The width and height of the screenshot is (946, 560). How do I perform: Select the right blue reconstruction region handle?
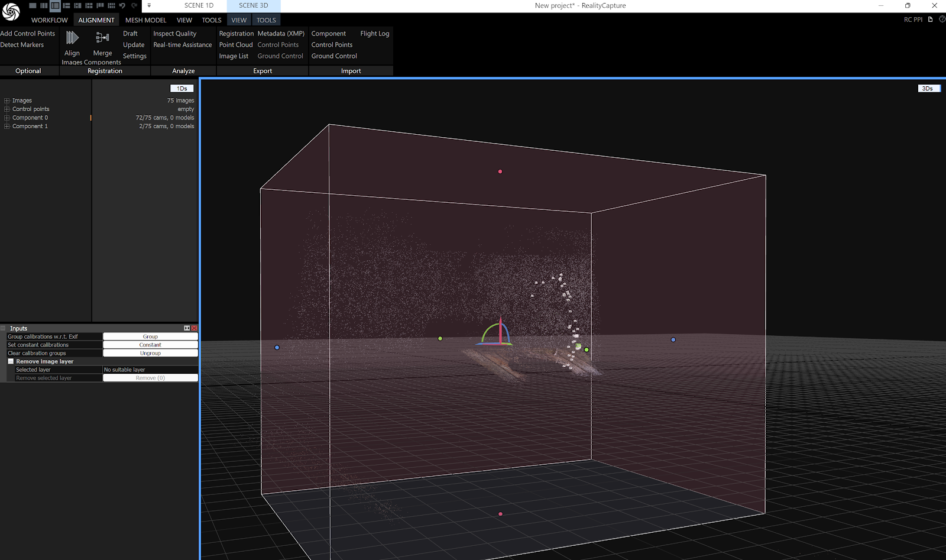point(673,339)
